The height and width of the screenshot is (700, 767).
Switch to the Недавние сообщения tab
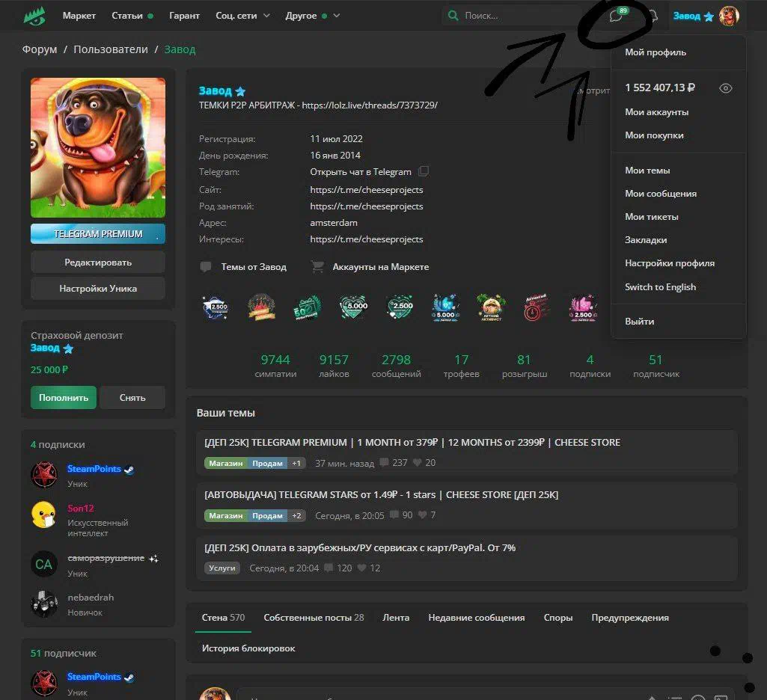(477, 618)
